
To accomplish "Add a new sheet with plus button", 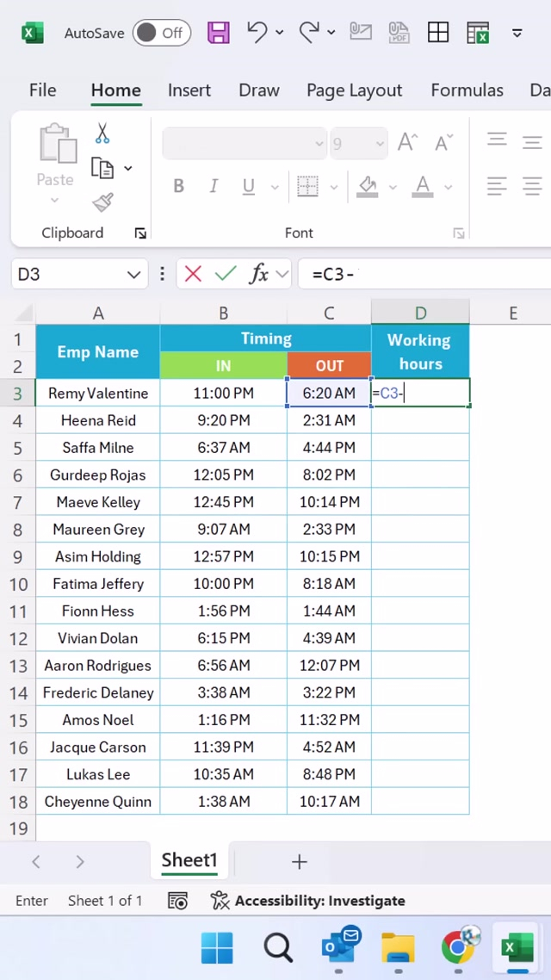I will tap(299, 861).
